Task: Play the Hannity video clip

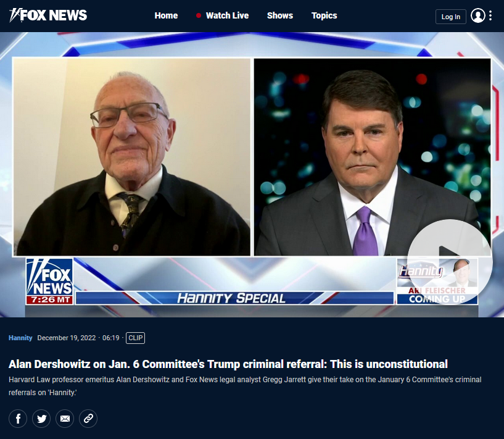Action: (x=450, y=262)
